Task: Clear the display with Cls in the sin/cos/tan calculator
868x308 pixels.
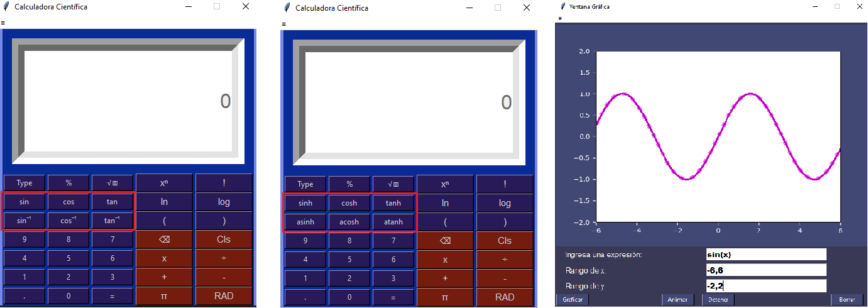Action: pos(224,239)
